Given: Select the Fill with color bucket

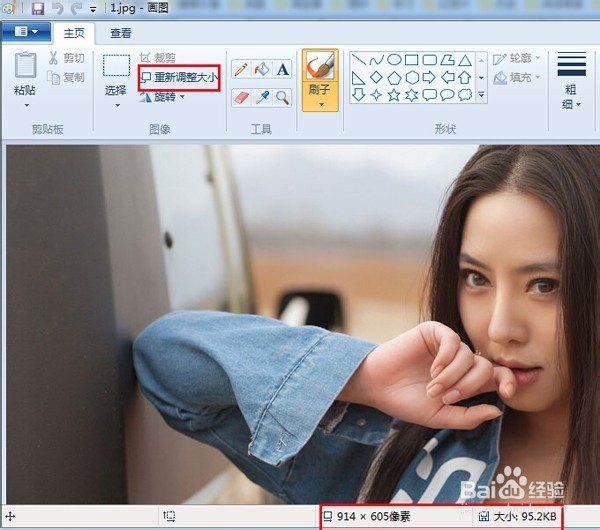Looking at the screenshot, I should (262, 69).
